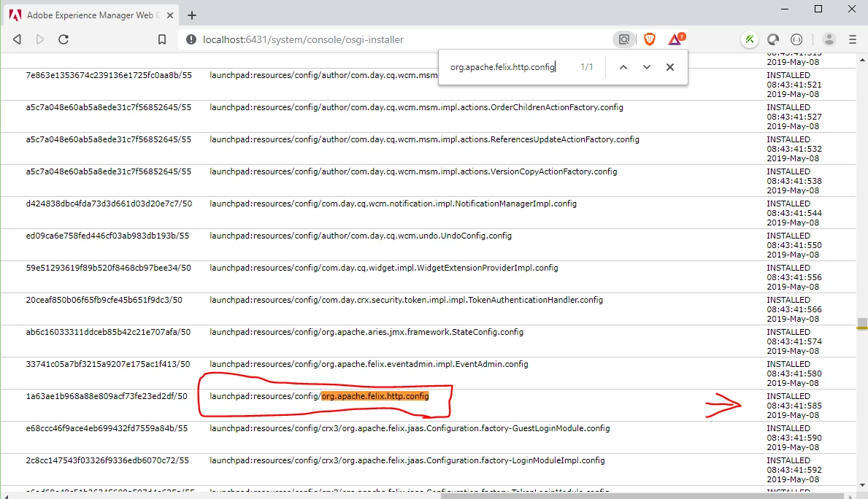Click the find text field containing org.apache.felix.http.config
This screenshot has height=499, width=868.
(x=503, y=67)
